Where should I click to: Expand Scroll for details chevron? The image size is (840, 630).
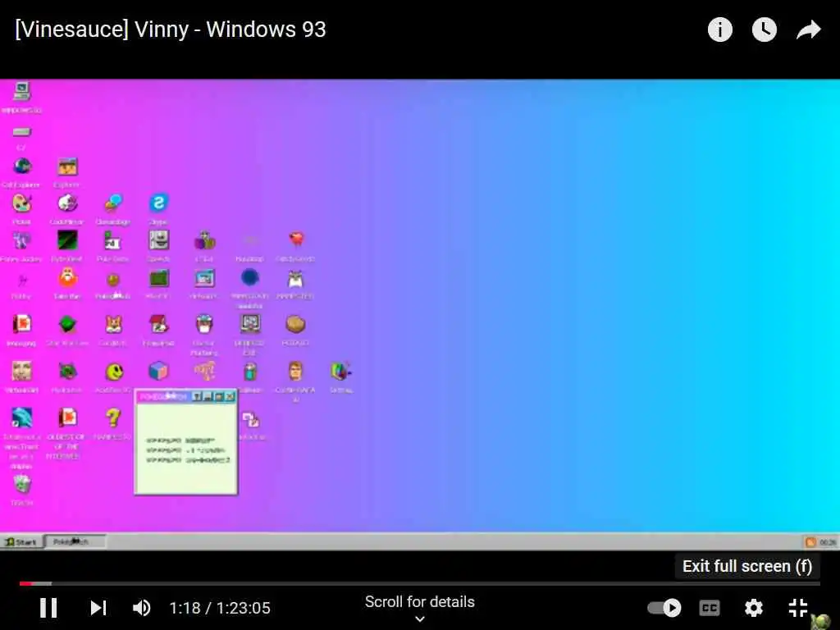(x=420, y=619)
